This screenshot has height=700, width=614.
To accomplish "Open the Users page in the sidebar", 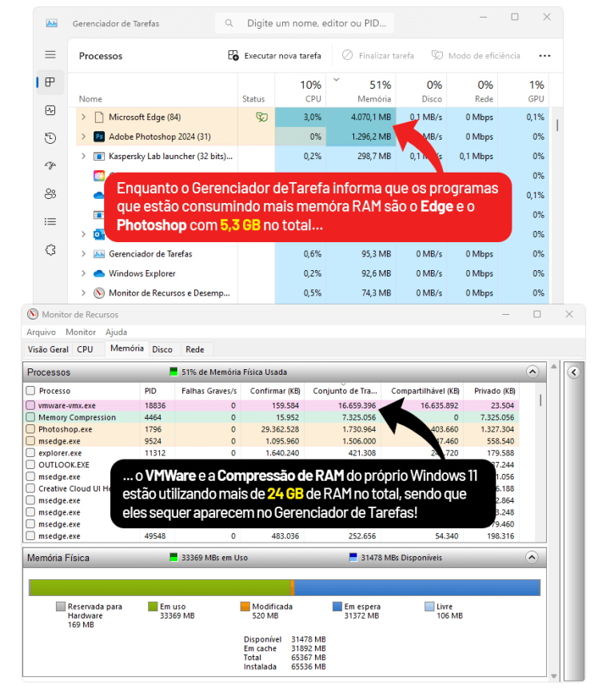I will [x=50, y=193].
